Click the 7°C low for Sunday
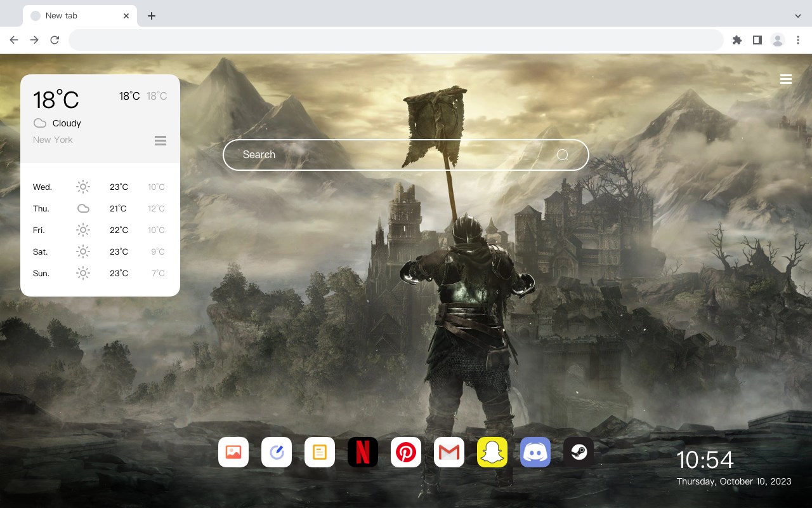This screenshot has width=812, height=508. pyautogui.click(x=158, y=273)
